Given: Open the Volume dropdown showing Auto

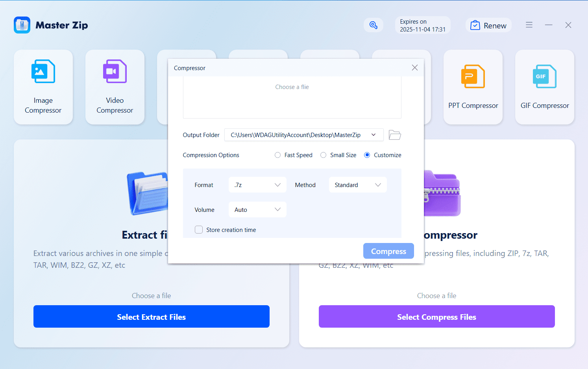Looking at the screenshot, I should pyautogui.click(x=257, y=210).
